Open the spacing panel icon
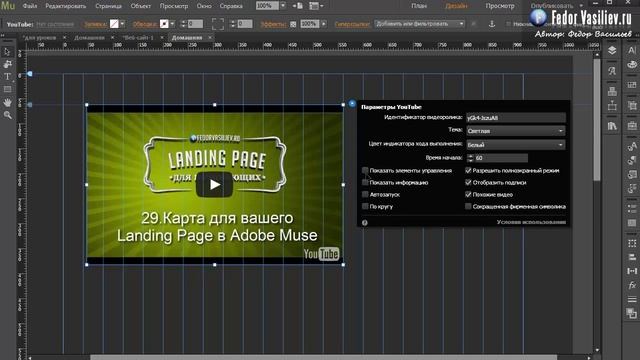640x360 pixels. [632, 271]
